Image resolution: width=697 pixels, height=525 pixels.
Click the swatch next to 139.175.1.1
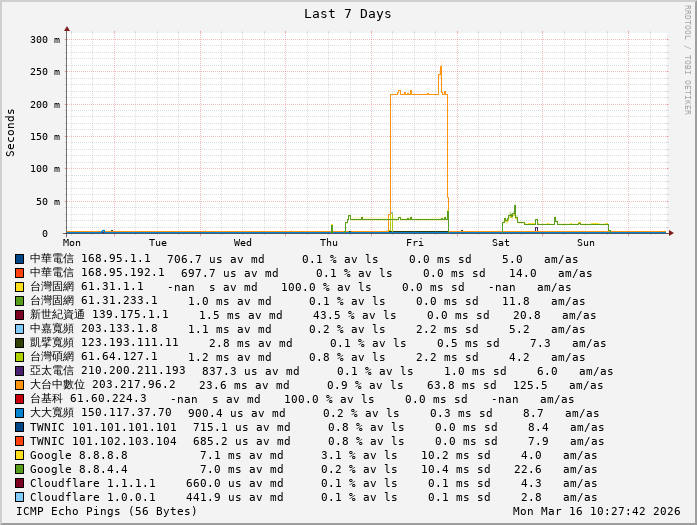point(19,314)
